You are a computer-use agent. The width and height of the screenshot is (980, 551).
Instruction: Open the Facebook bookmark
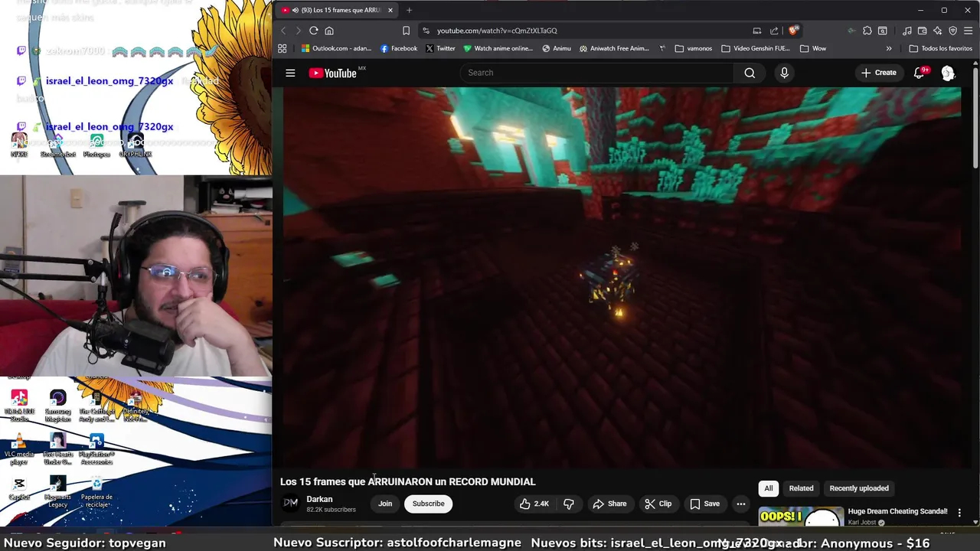[399, 48]
